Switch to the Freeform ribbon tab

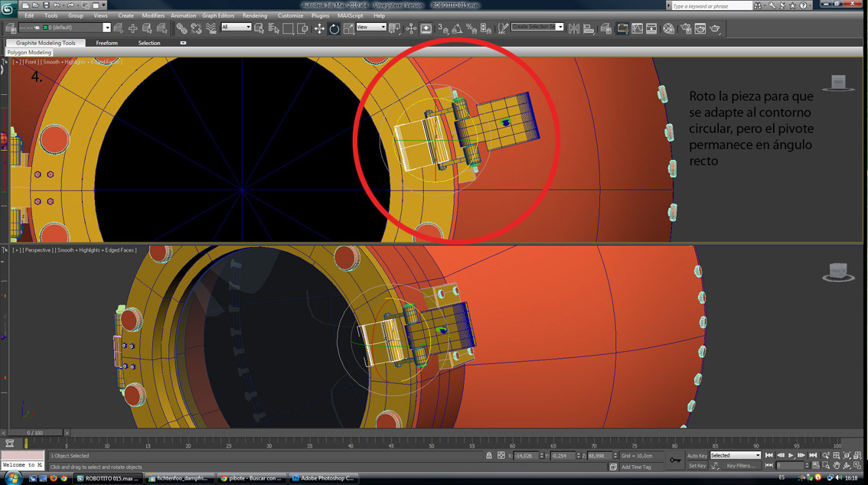pyautogui.click(x=107, y=43)
